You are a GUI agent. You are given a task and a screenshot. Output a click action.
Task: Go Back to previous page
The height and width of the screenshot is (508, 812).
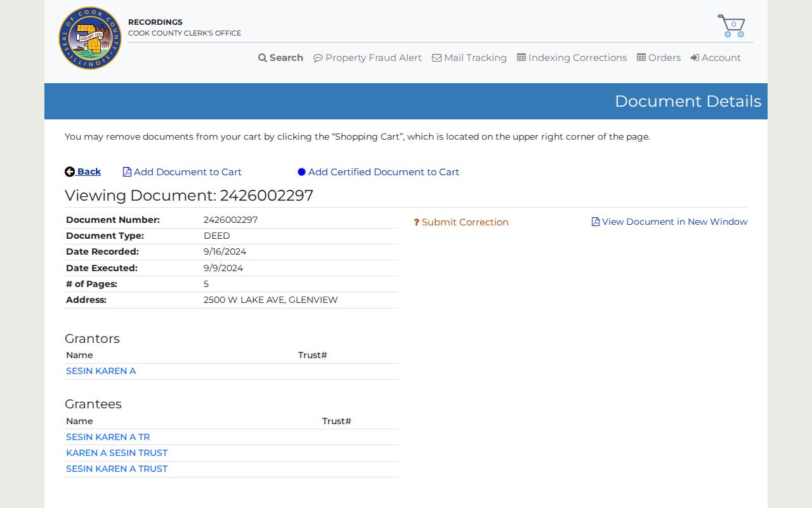pyautogui.click(x=83, y=171)
